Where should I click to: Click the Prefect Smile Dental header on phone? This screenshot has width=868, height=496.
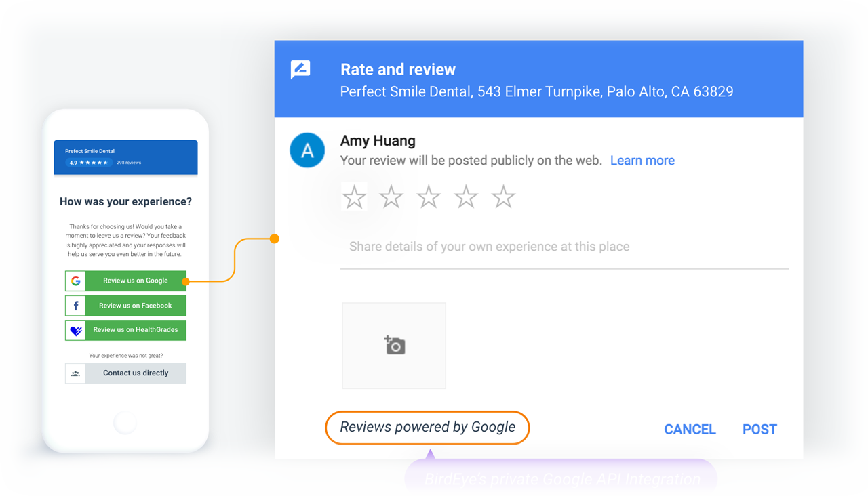(x=125, y=157)
